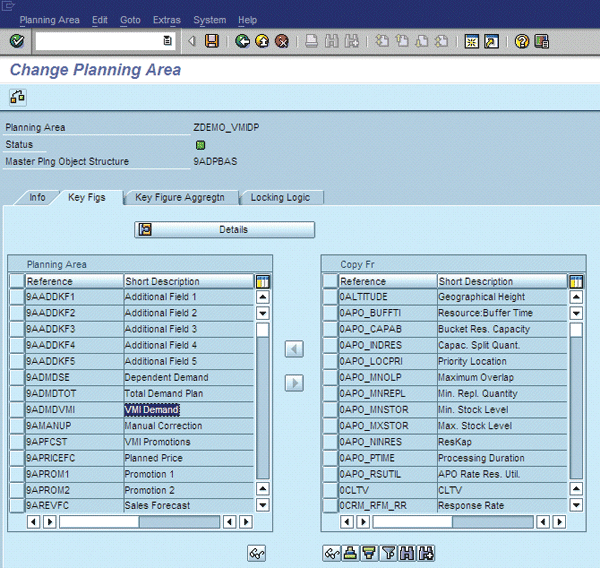Click the red Cancel icon in toolbar
This screenshot has height=568, width=600.
282,41
